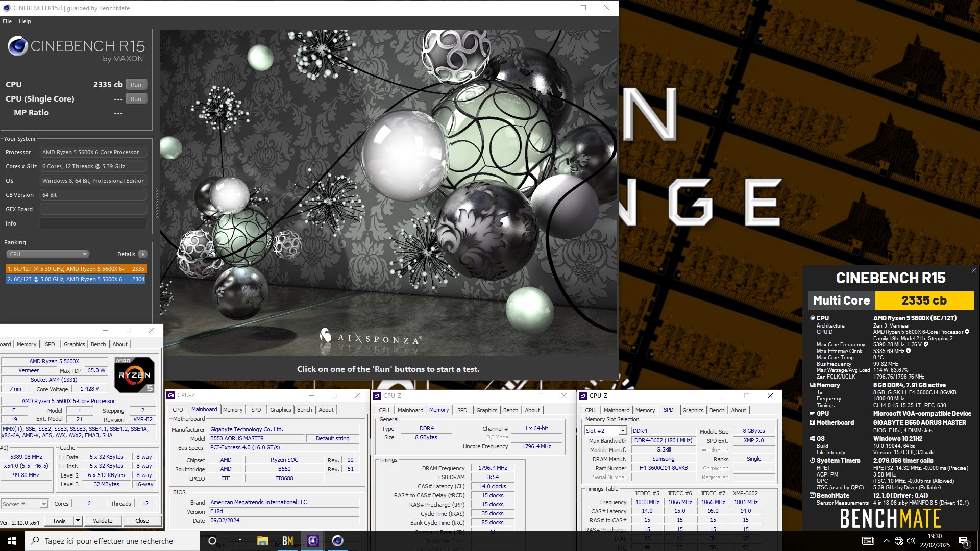
Task: Click the CPU-Z icon of the Memory window
Action: 377,396
